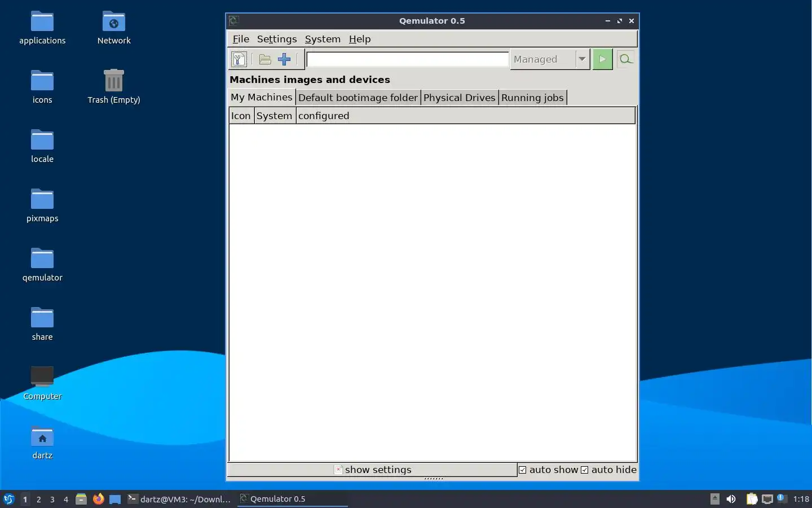This screenshot has width=812, height=508.
Task: Sort by the System column header
Action: [x=275, y=116]
